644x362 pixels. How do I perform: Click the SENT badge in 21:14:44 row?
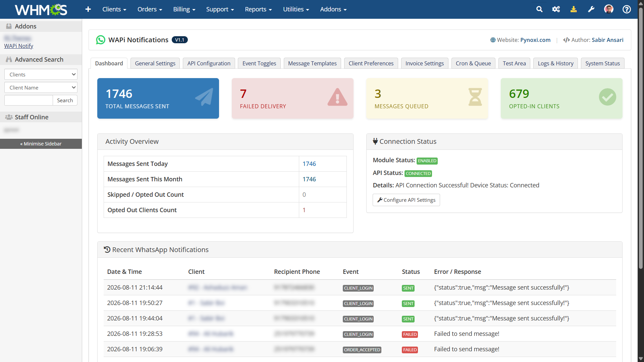[408, 288]
